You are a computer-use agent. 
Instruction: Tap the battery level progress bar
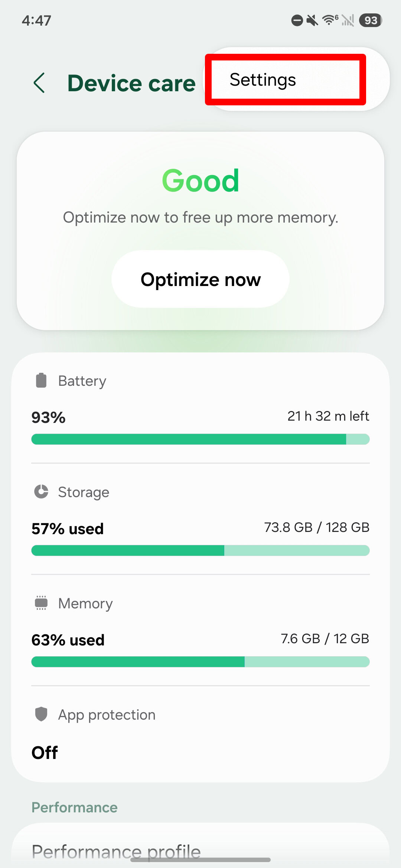(200, 439)
